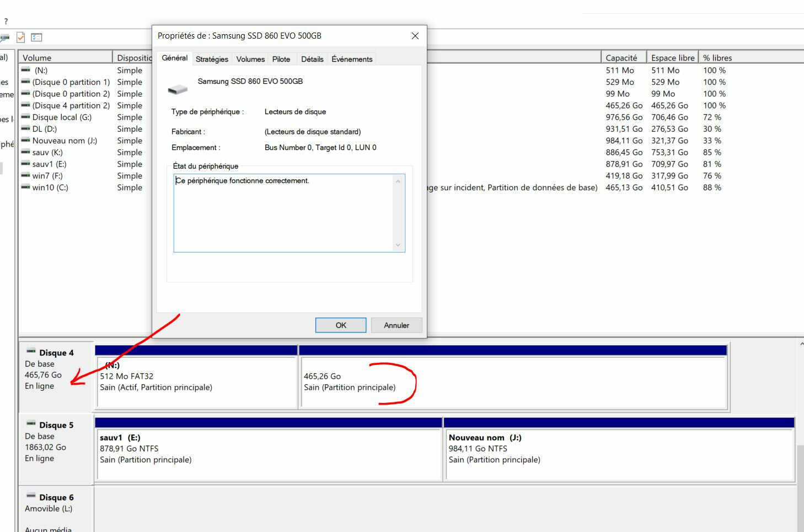804x532 pixels.
Task: Click inside the État du périphérique text box
Action: click(x=283, y=213)
